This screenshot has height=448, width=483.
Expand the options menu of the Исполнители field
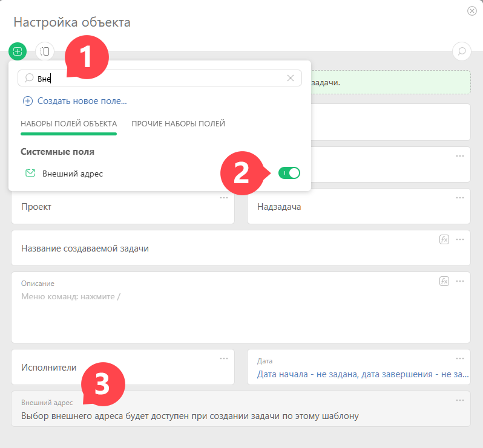tap(224, 359)
